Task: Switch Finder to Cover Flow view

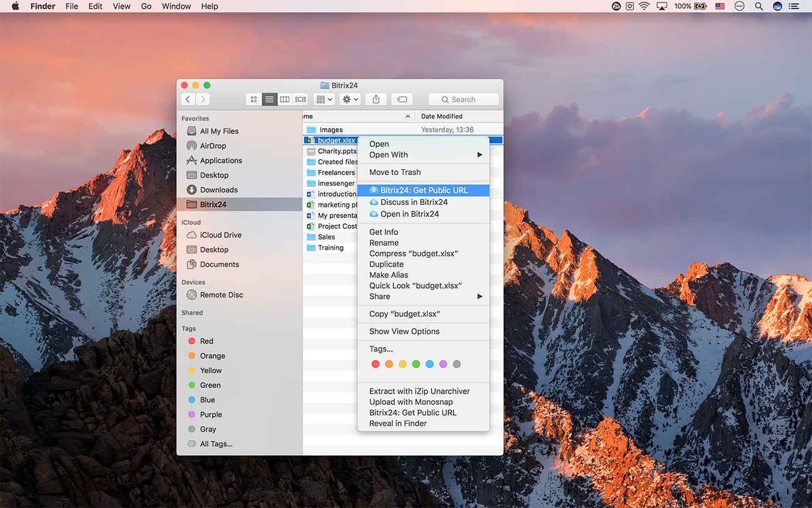Action: point(300,99)
